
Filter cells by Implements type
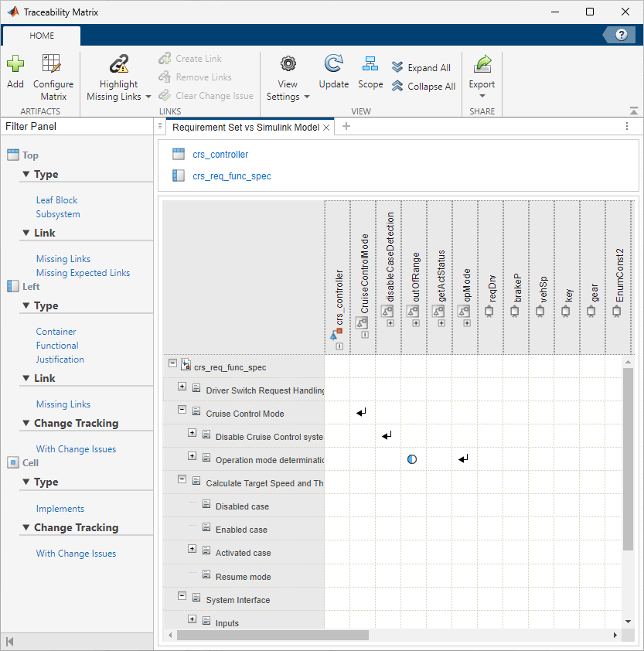(x=60, y=509)
